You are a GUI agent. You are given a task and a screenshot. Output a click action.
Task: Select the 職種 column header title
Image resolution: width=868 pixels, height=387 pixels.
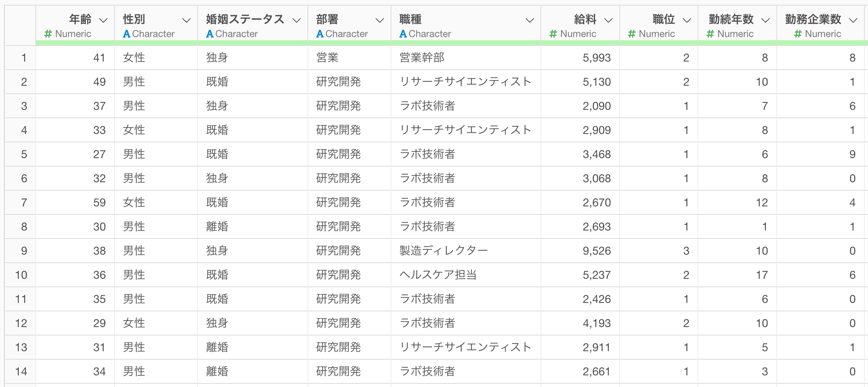coord(411,19)
